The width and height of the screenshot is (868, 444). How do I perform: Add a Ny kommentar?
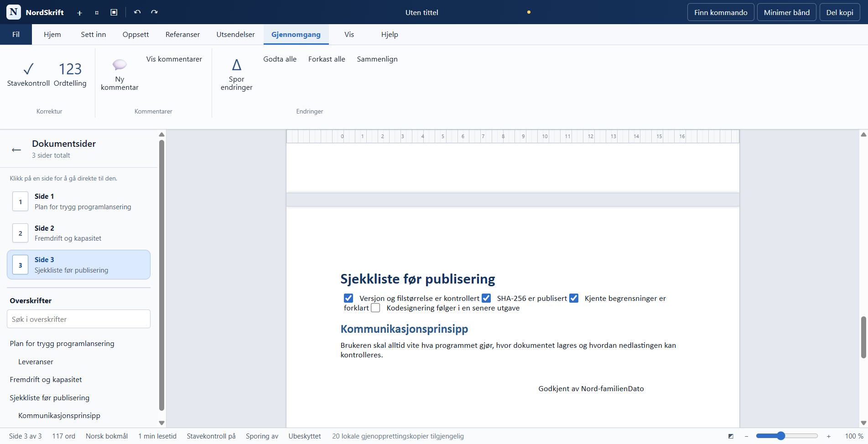point(120,75)
